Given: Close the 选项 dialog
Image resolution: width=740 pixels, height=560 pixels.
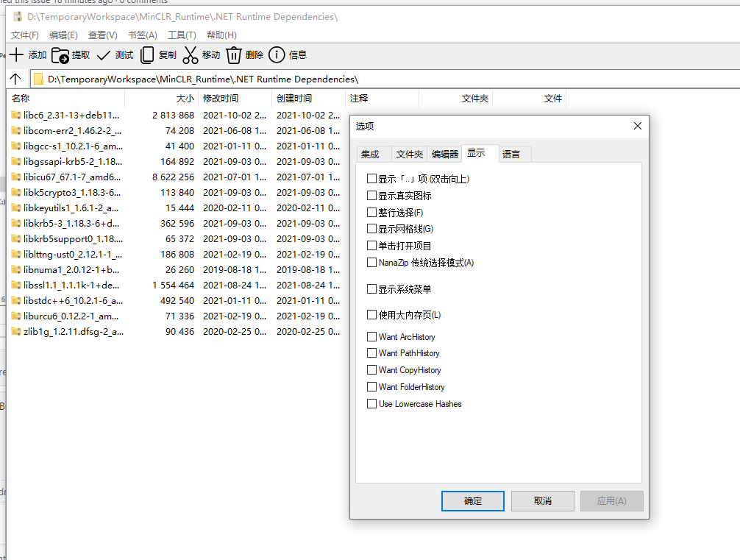Looking at the screenshot, I should (x=638, y=126).
